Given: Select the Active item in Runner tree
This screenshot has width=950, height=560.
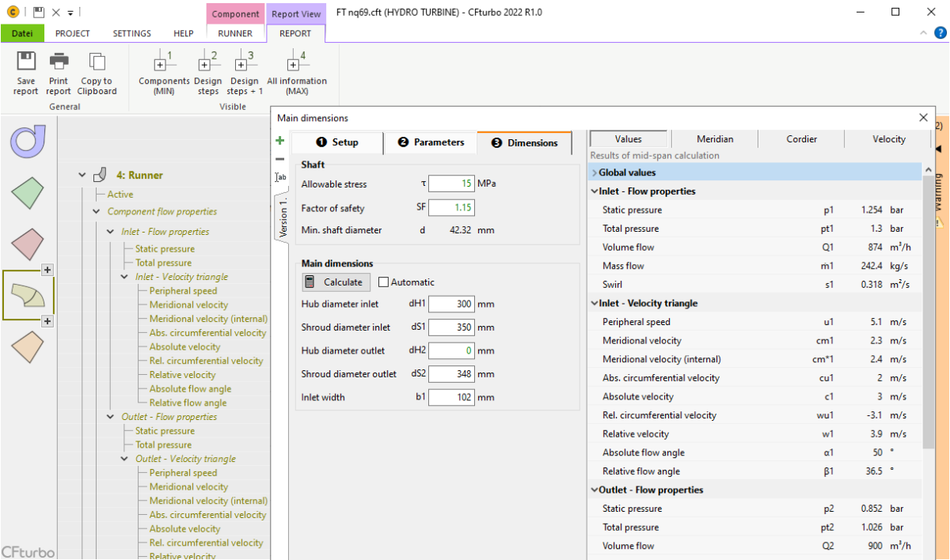Looking at the screenshot, I should click(120, 195).
